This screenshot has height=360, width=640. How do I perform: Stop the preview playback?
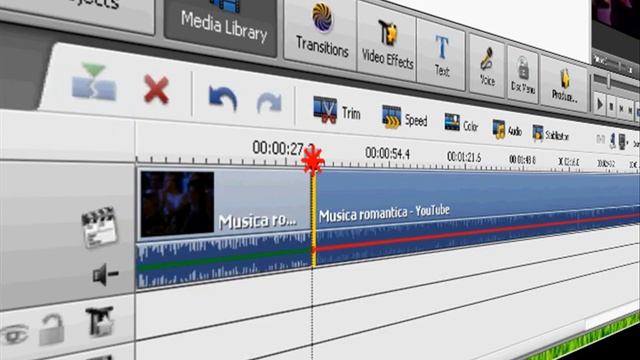[x=611, y=107]
